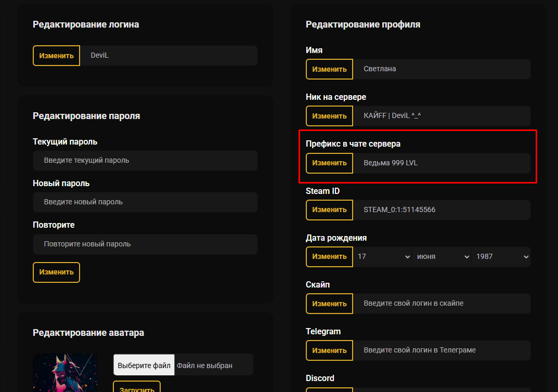Select the Повторите новый пароль field
The width and height of the screenshot is (558, 392).
click(145, 244)
